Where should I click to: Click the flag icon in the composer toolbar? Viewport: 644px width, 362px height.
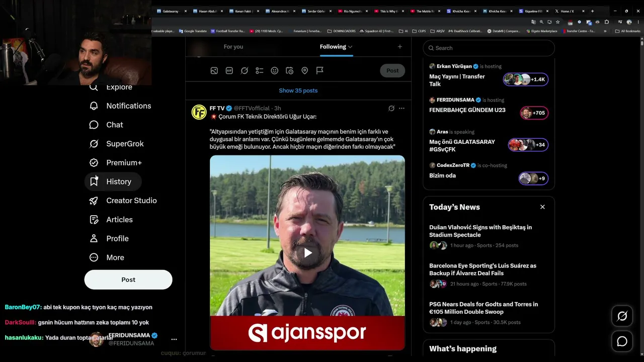319,71
